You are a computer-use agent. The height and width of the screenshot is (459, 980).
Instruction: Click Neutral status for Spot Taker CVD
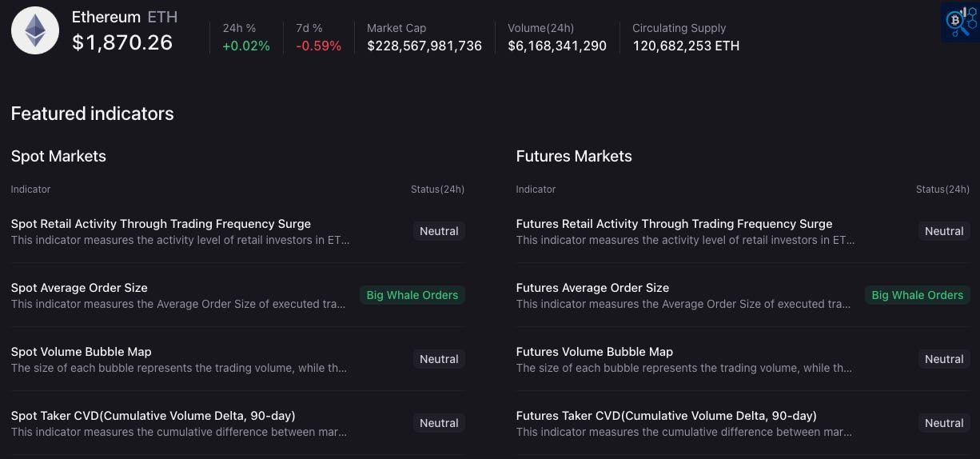439,423
